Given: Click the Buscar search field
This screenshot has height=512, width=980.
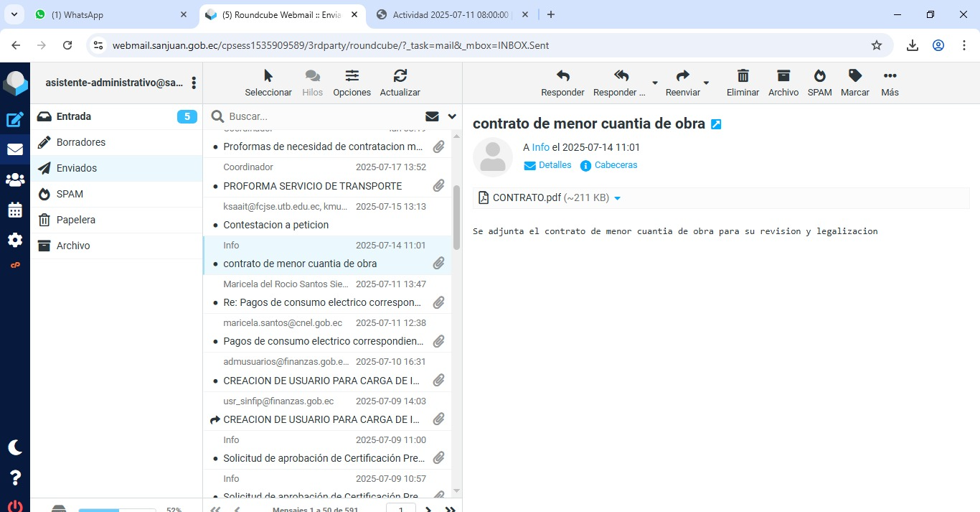Looking at the screenshot, I should [x=323, y=116].
